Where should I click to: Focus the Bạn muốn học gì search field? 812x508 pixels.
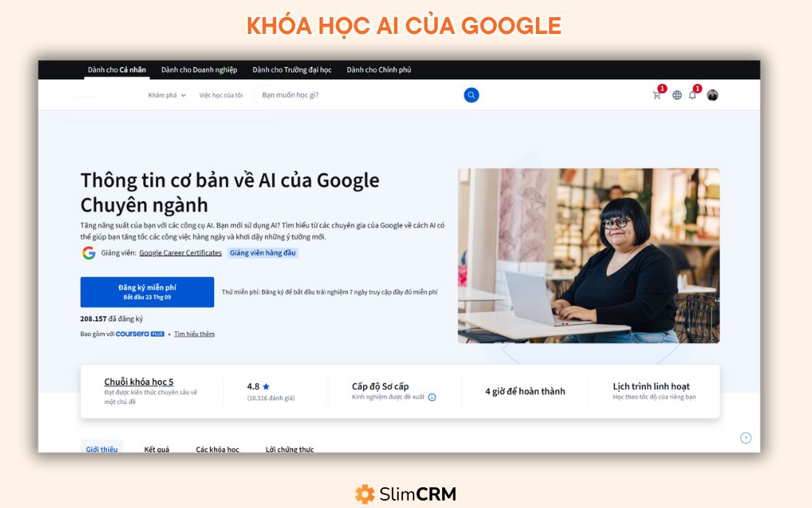tap(360, 95)
